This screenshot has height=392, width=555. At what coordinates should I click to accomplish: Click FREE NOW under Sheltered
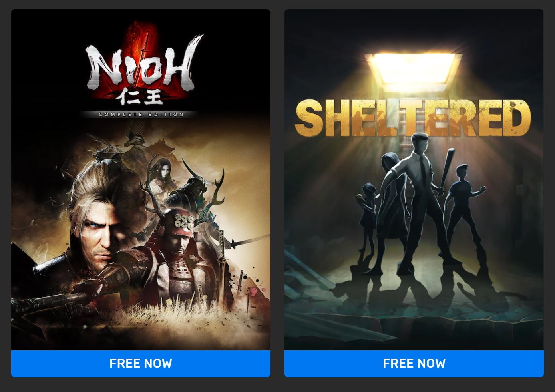(x=414, y=363)
